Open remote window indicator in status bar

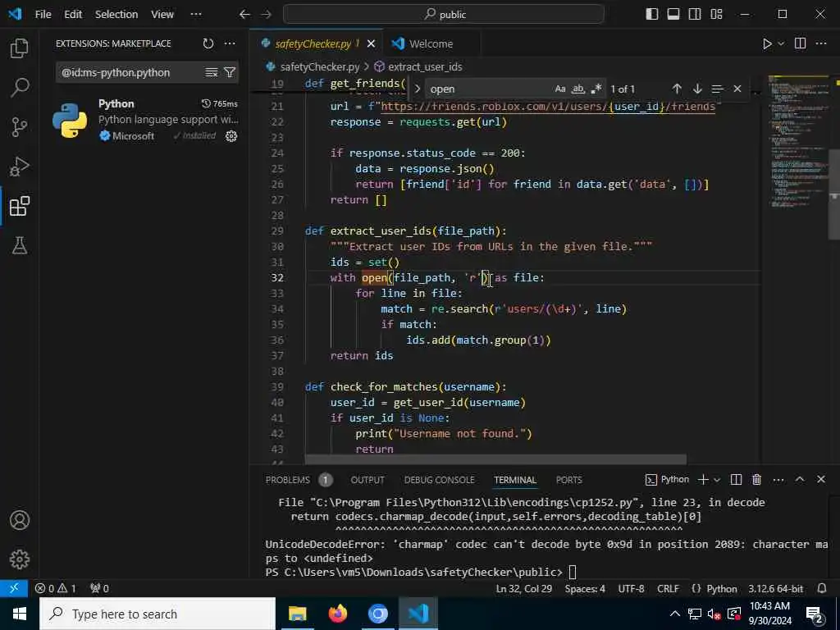tap(14, 588)
